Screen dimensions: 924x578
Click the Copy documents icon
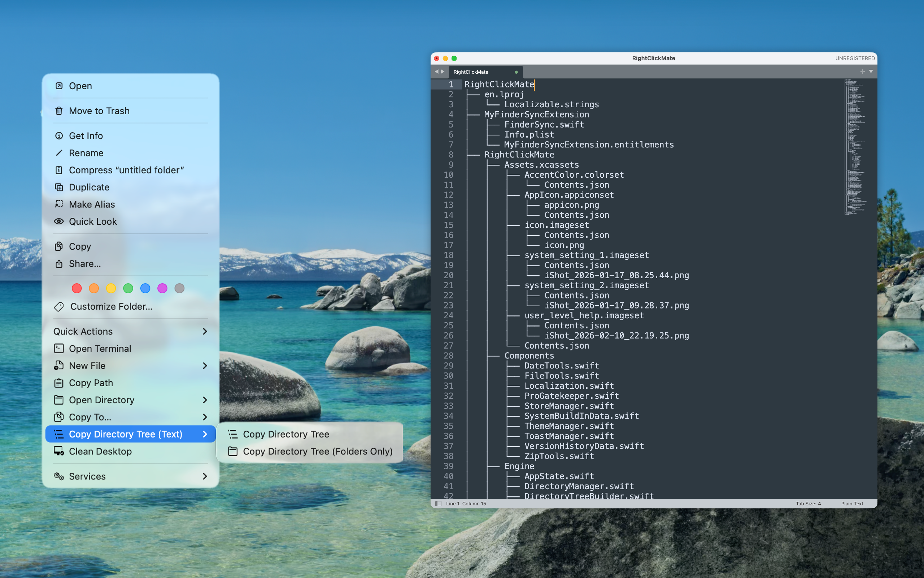coord(59,246)
